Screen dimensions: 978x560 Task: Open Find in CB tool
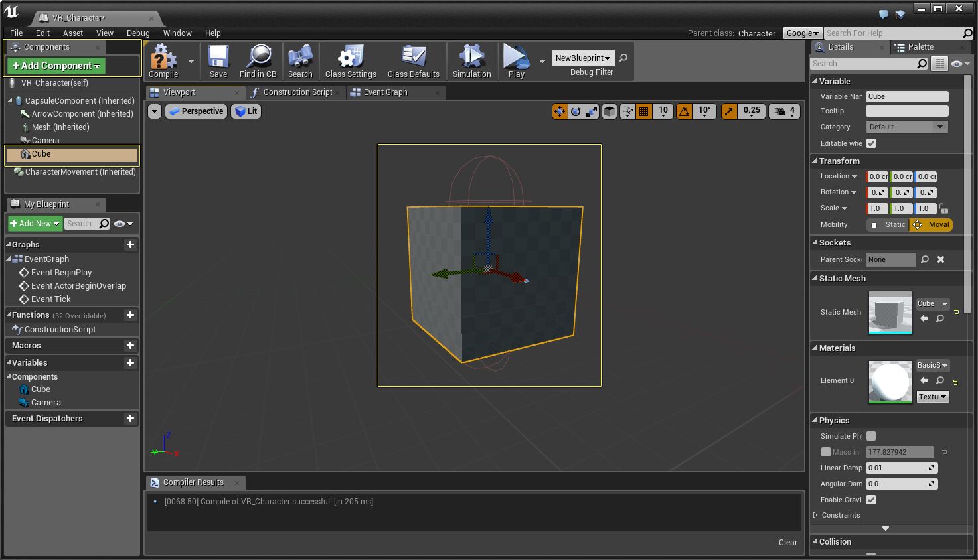coord(258,61)
